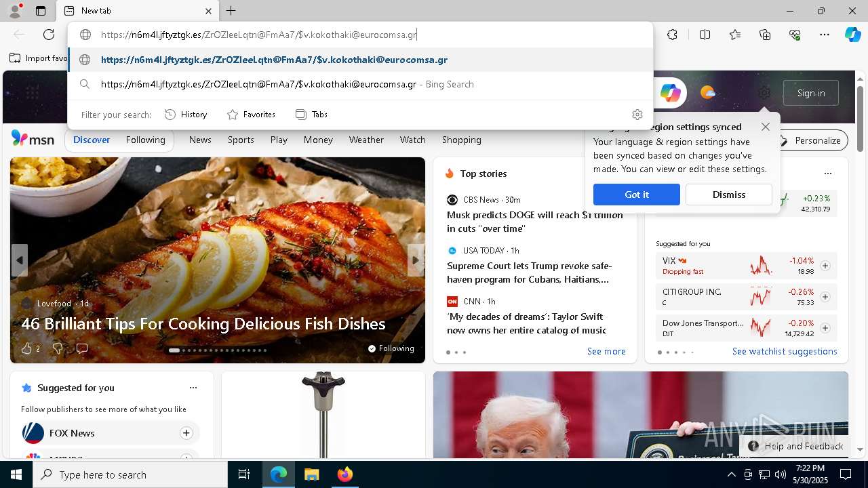Filter search by Tabs
Viewport: 868px width, 488px height.
point(311,115)
